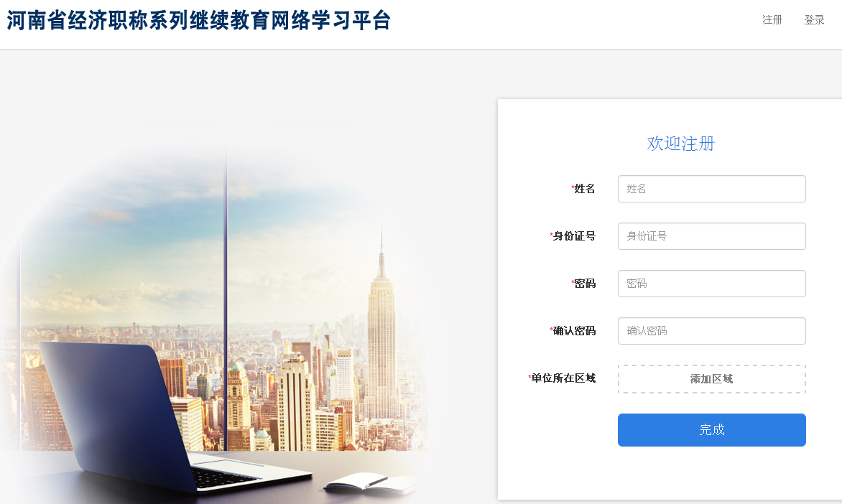Click the *身份证号 field label
The height and width of the screenshot is (504, 842).
click(x=573, y=235)
